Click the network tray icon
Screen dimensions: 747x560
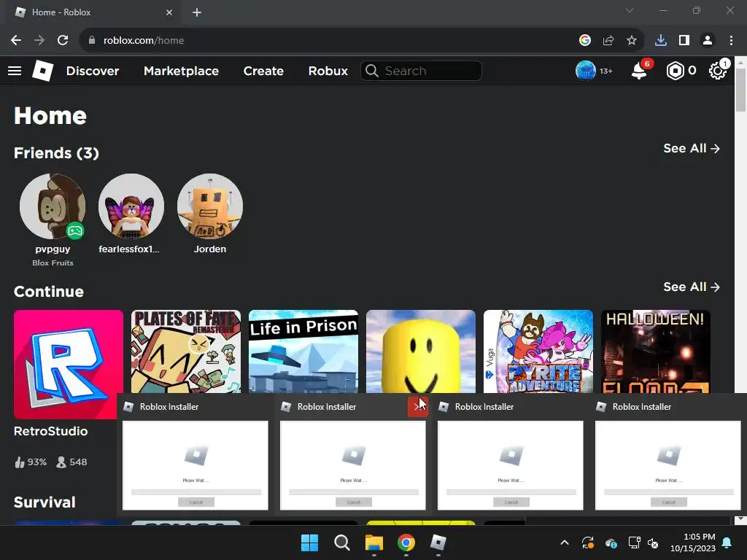tap(634, 542)
